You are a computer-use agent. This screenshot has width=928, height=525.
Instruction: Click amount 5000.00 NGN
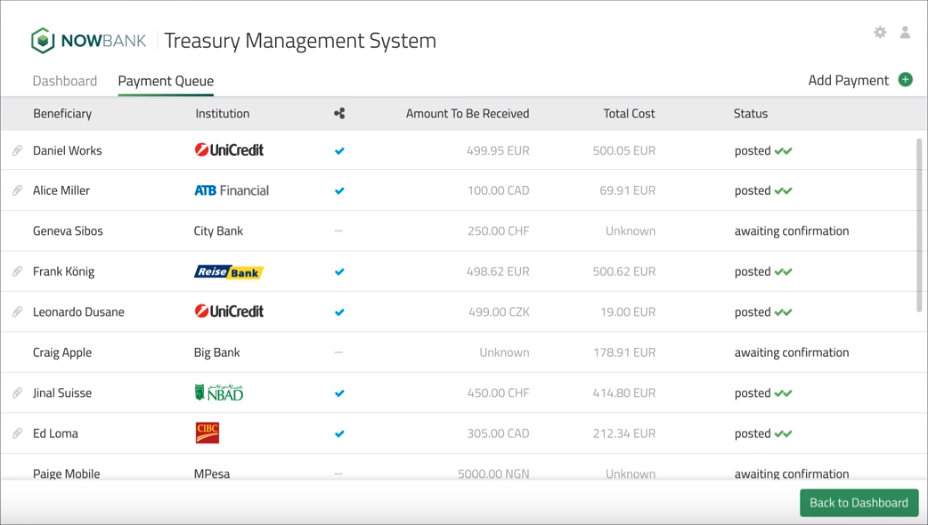tap(493, 474)
